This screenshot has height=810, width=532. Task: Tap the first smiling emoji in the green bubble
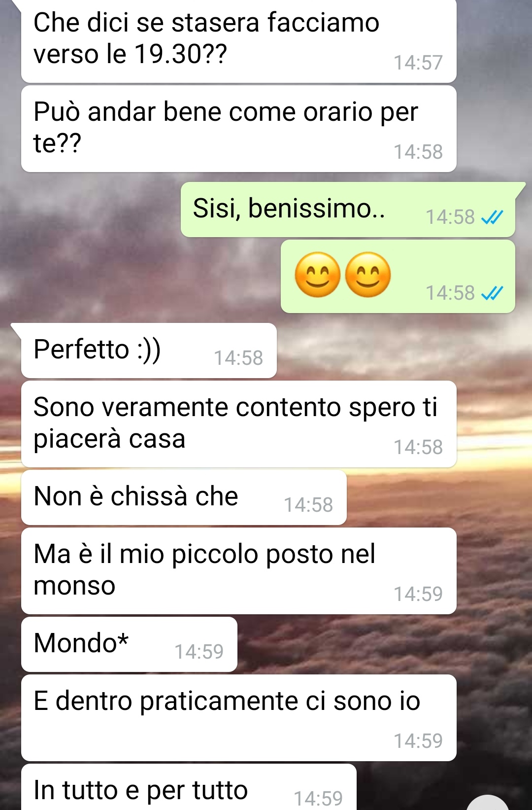[x=317, y=275]
